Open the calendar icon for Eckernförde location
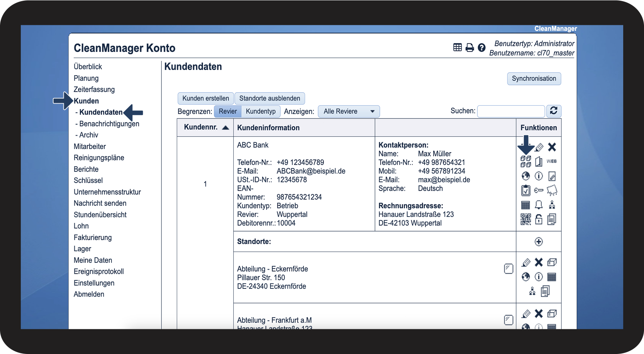This screenshot has height=354, width=644. 552,277
